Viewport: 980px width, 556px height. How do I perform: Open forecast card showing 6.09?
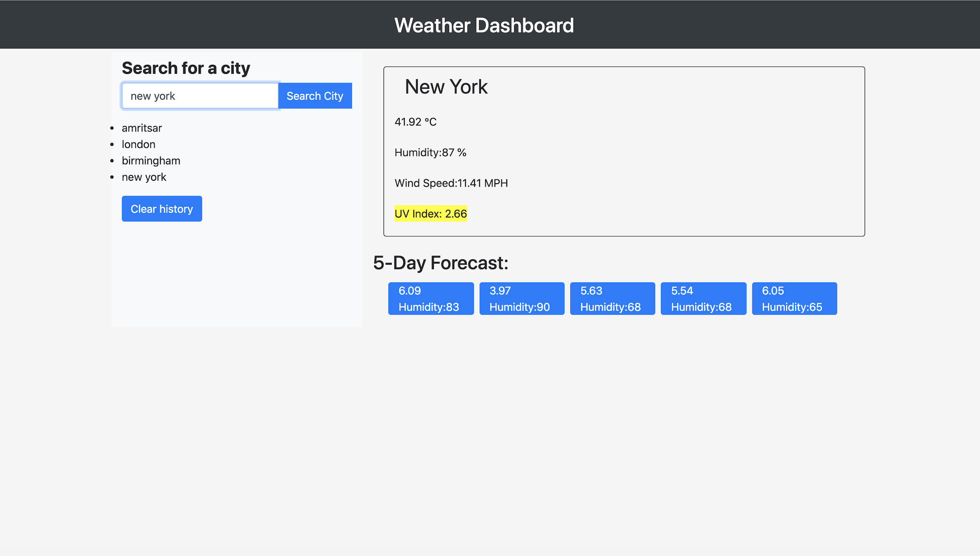tap(431, 298)
